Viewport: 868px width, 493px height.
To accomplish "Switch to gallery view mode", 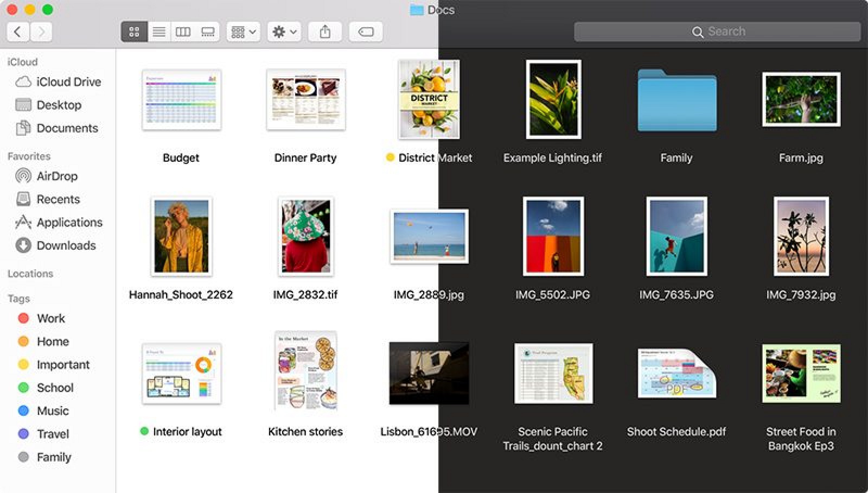I will pyautogui.click(x=208, y=32).
